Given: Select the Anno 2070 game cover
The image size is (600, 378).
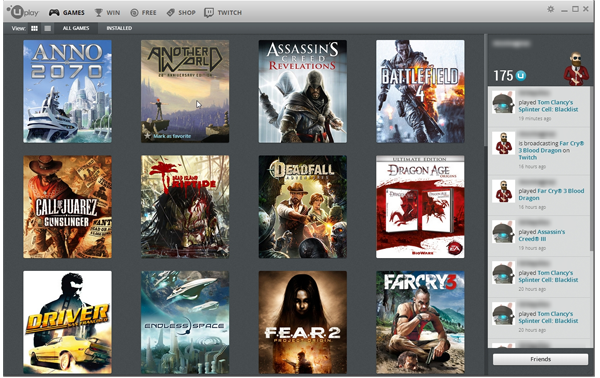Looking at the screenshot, I should (67, 91).
